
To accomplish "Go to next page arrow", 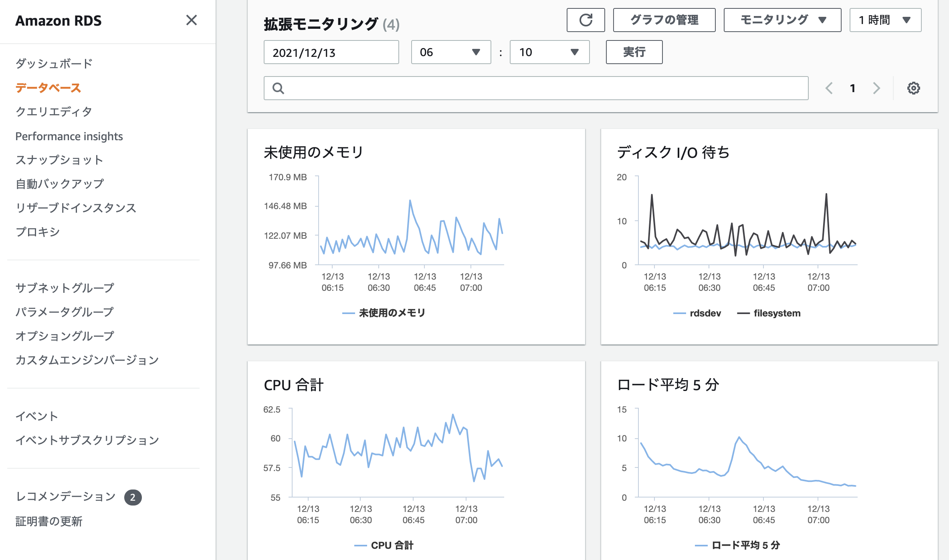I will [876, 88].
